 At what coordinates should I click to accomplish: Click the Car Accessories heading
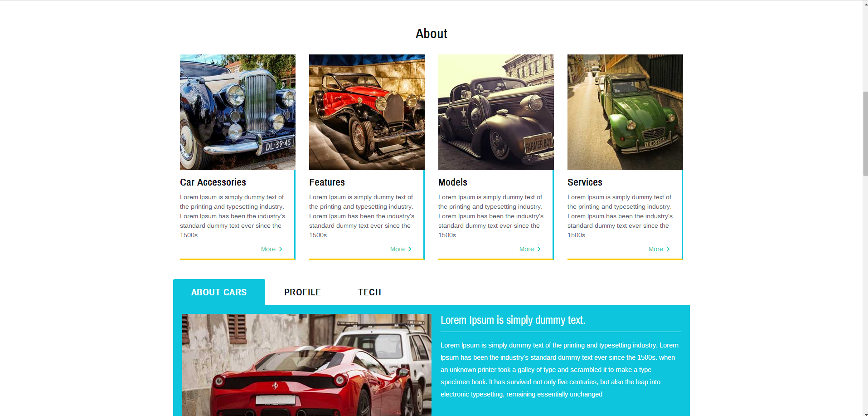coord(213,182)
